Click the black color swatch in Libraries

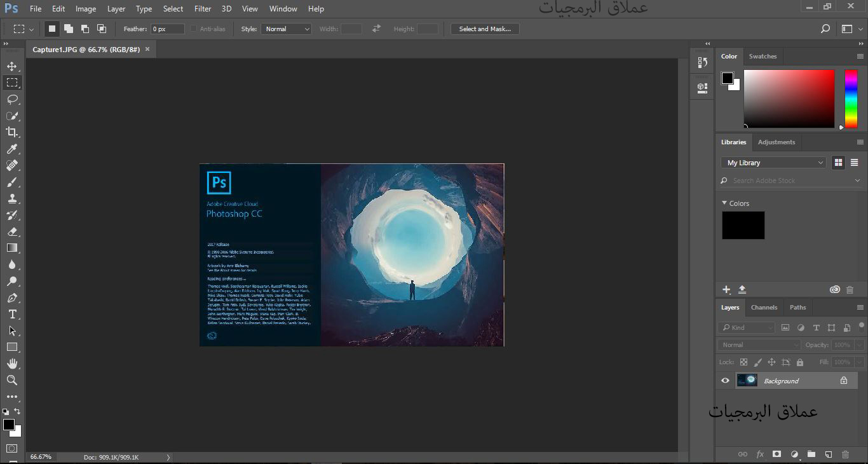click(x=743, y=226)
